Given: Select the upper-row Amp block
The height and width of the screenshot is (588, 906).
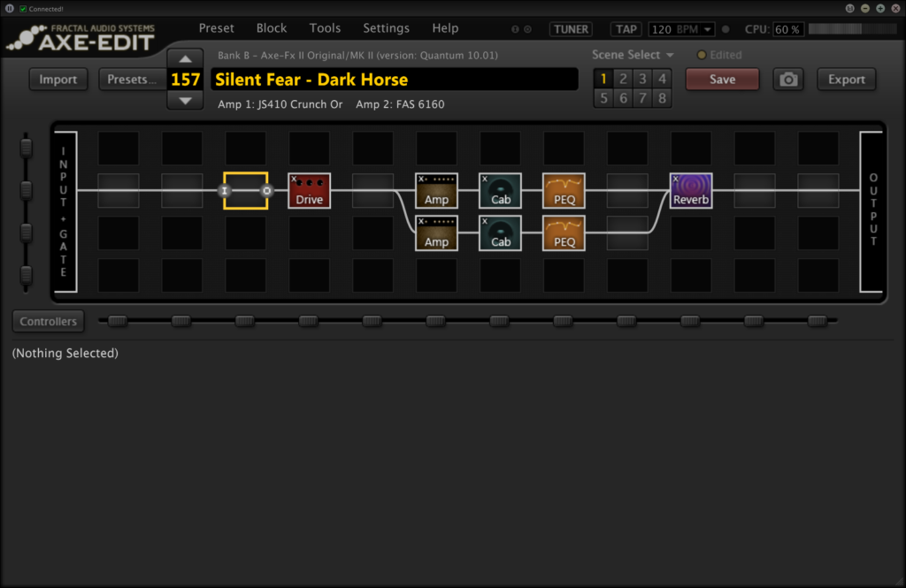Looking at the screenshot, I should click(436, 191).
